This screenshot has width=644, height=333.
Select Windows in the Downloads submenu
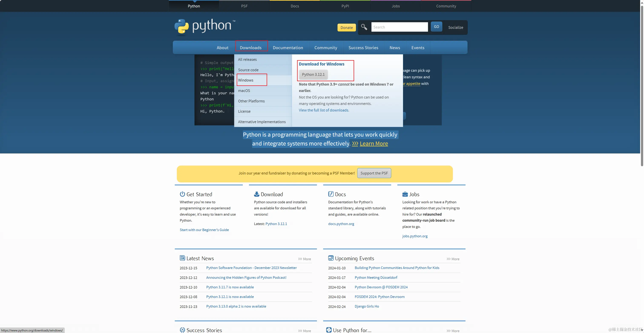tap(246, 80)
